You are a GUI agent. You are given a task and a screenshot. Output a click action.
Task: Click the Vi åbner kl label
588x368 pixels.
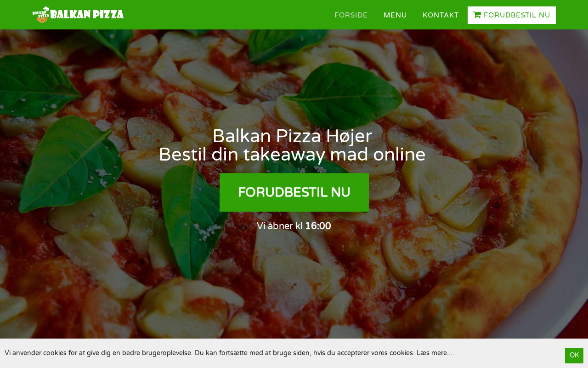(x=280, y=226)
